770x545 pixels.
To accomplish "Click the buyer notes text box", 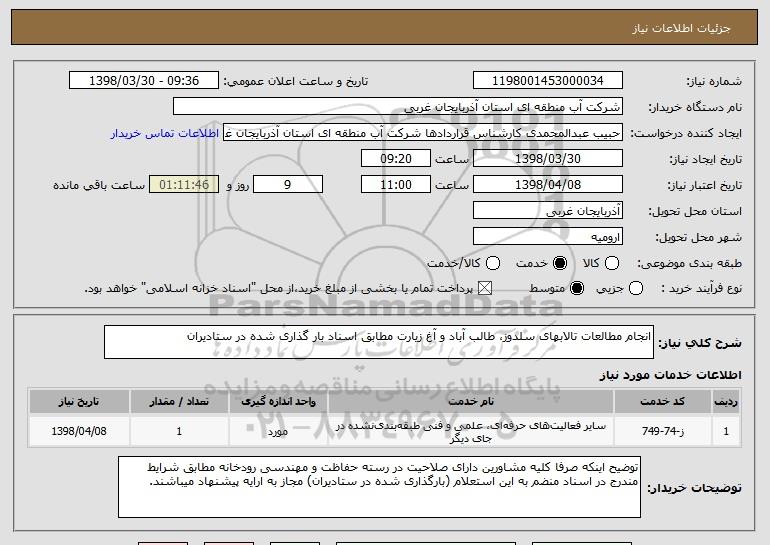I will pyautogui.click(x=379, y=487).
